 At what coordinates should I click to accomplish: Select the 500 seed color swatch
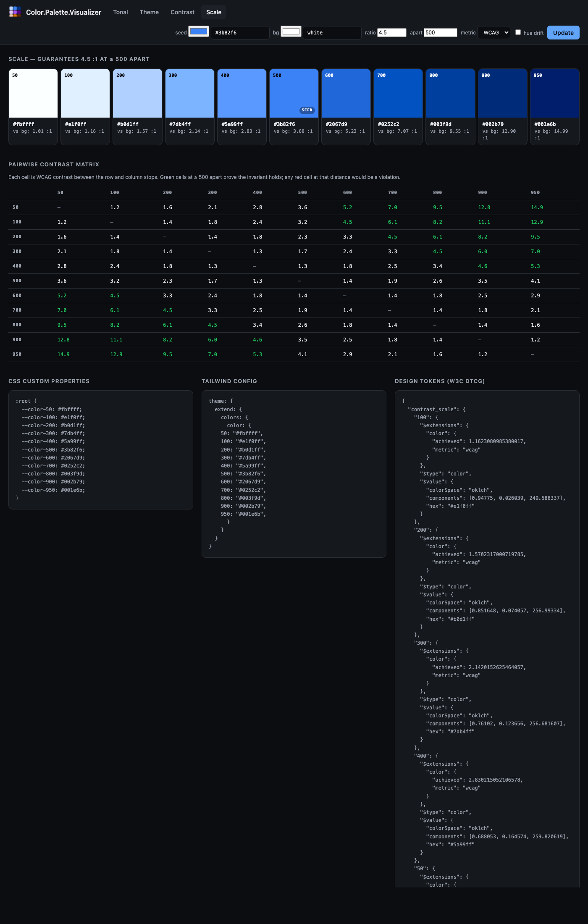[294, 93]
